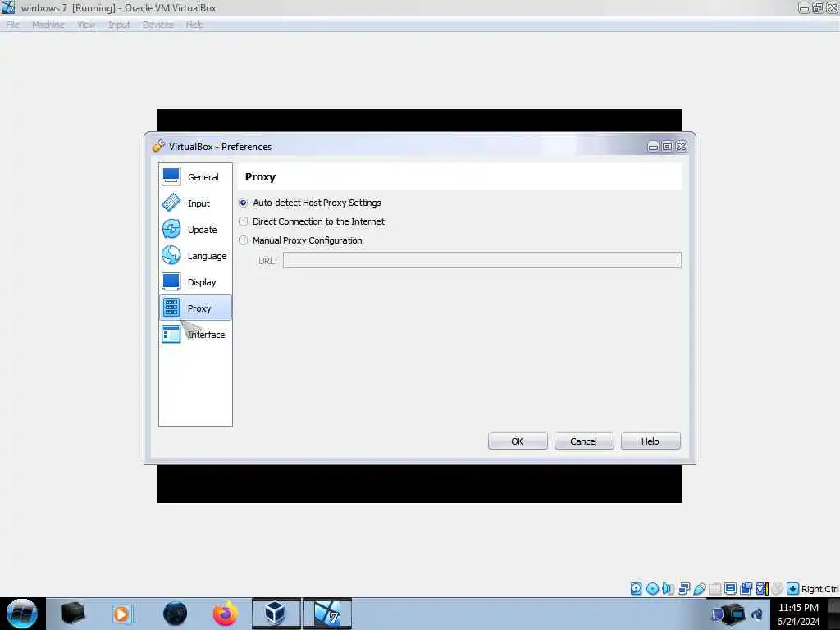
Task: Open the File menu
Action: coord(12,25)
